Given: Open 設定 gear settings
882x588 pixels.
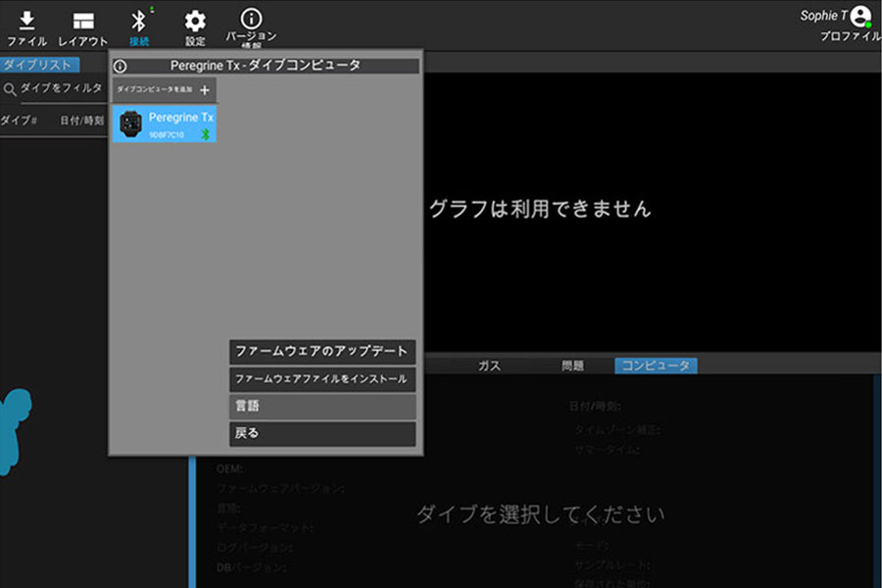Looking at the screenshot, I should (x=195, y=22).
